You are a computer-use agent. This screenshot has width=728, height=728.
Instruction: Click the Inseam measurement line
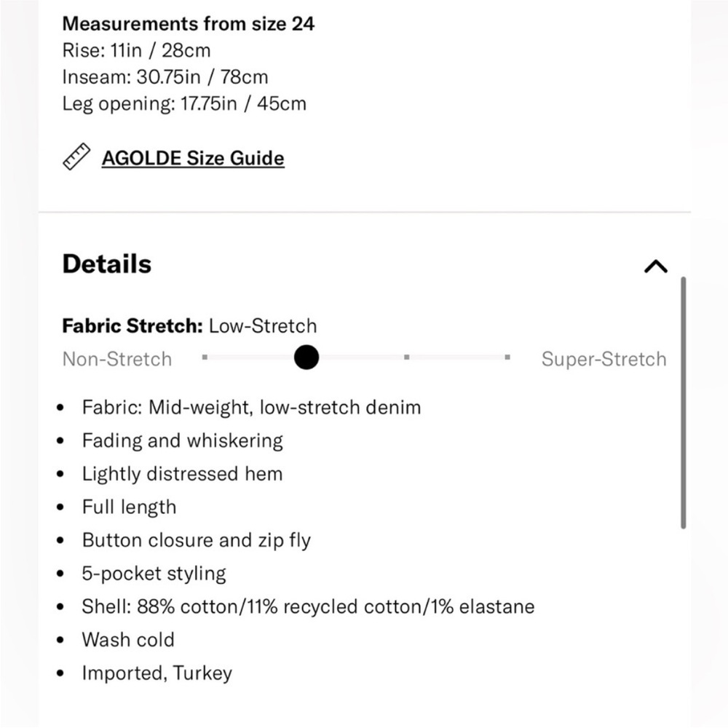[x=165, y=76]
